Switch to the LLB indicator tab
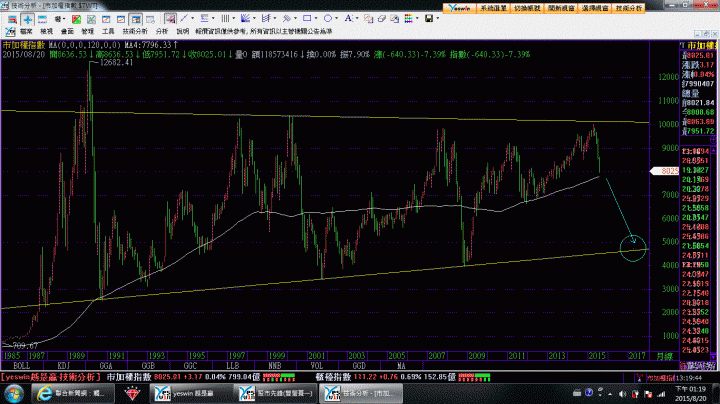The height and width of the screenshot is (404, 720). (x=233, y=366)
